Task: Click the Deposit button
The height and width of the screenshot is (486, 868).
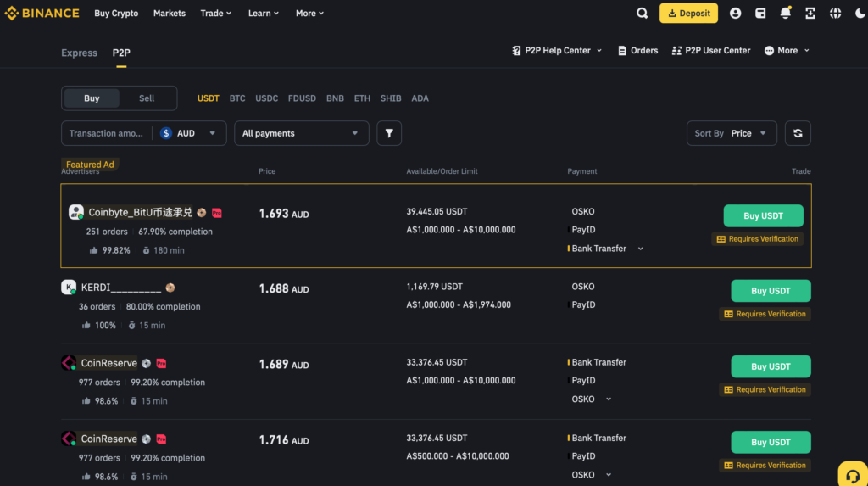Action: tap(688, 13)
